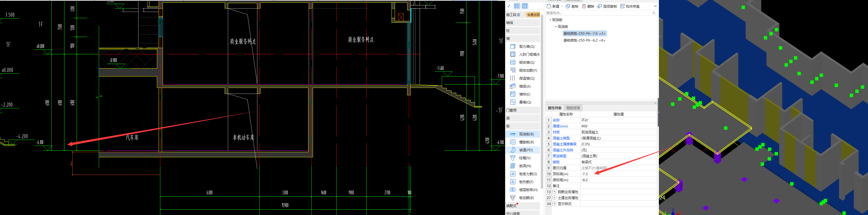Select the 人防门框墙 tool
The height and width of the screenshot is (215, 868).
click(x=523, y=54)
